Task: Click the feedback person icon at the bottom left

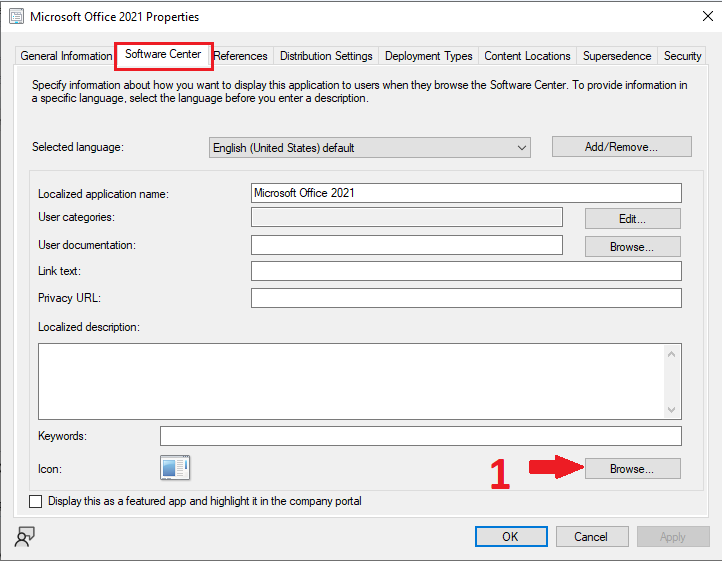Action: coord(24,537)
